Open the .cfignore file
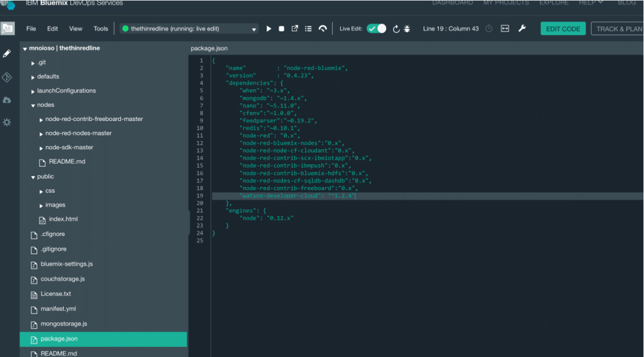The image size is (644, 357). [x=53, y=234]
